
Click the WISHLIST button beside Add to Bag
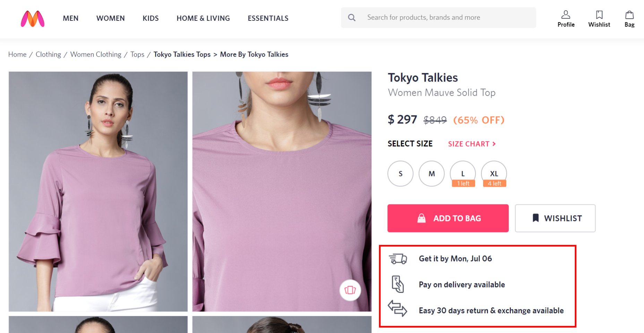[x=555, y=218]
